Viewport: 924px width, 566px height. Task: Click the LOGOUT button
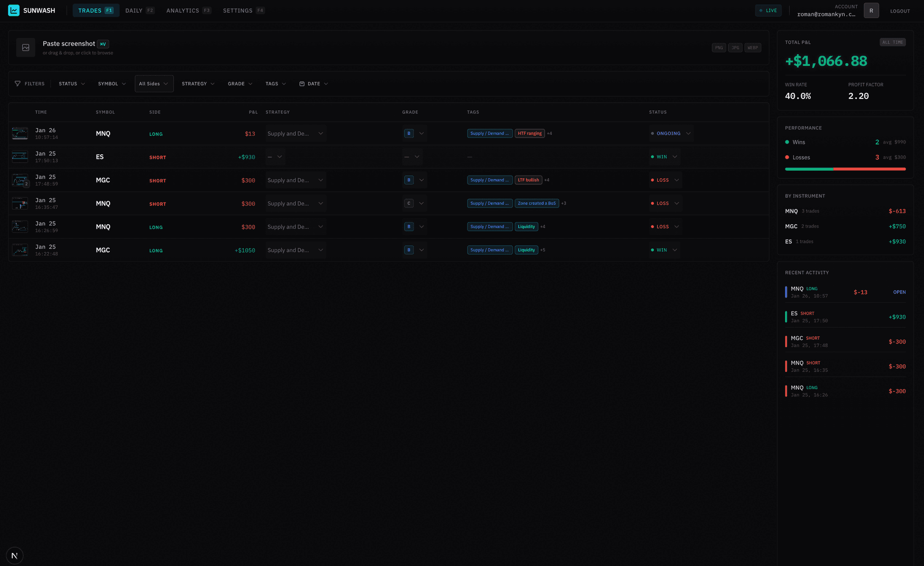click(900, 11)
